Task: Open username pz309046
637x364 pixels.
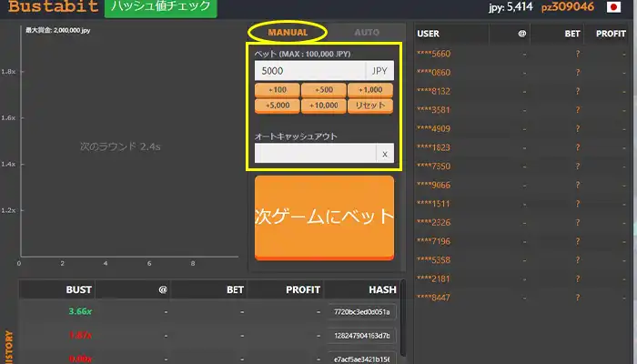Action: tap(568, 7)
